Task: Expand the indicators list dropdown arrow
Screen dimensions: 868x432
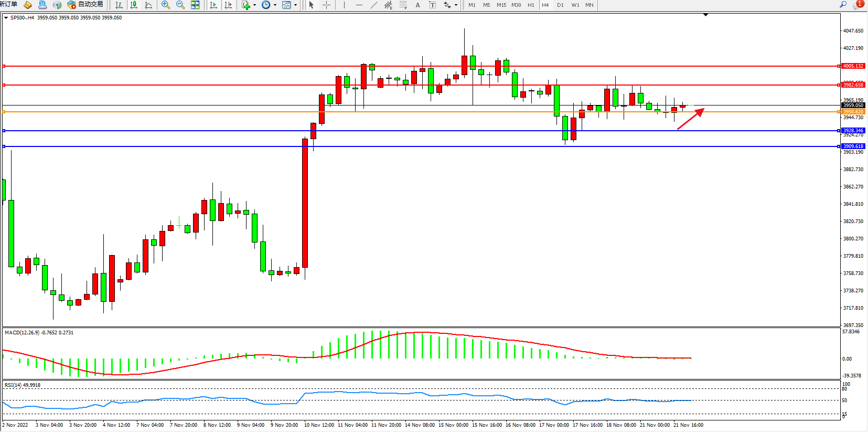Action: point(254,5)
